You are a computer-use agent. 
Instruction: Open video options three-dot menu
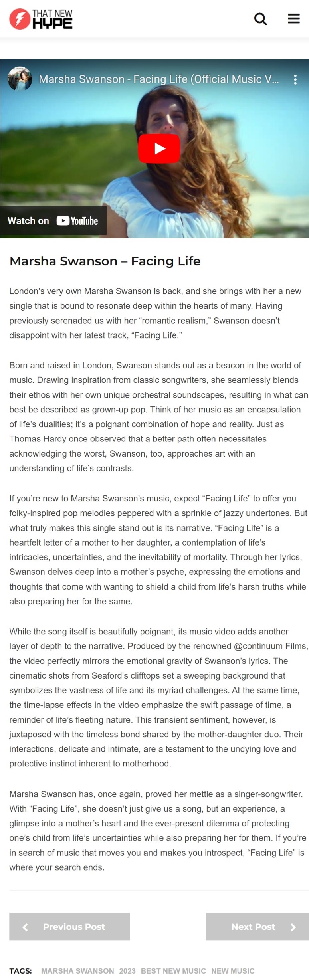pyautogui.click(x=295, y=79)
